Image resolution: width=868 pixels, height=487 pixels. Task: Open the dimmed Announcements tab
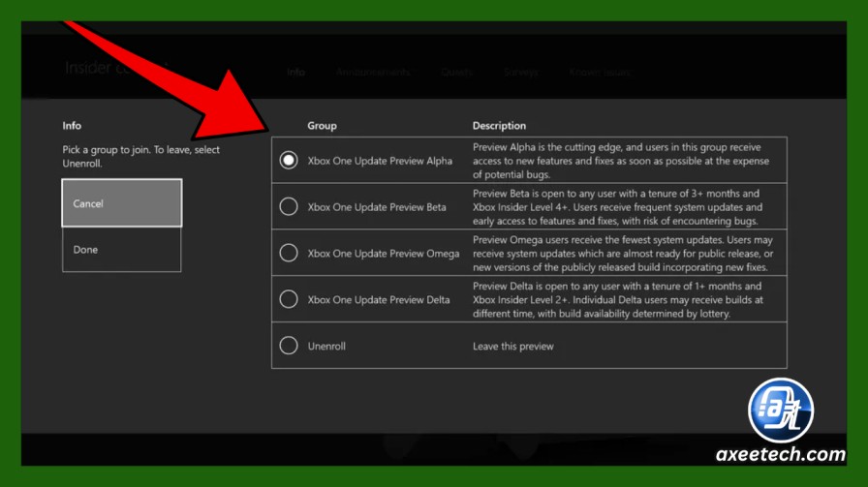(x=373, y=72)
